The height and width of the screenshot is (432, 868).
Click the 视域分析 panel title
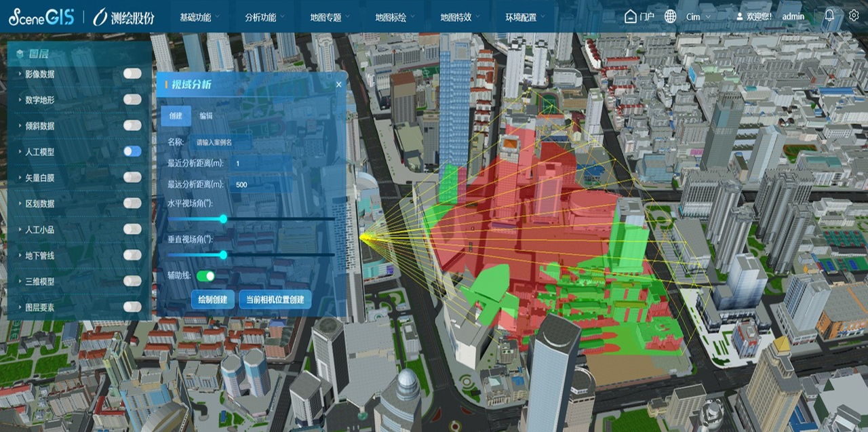(191, 85)
